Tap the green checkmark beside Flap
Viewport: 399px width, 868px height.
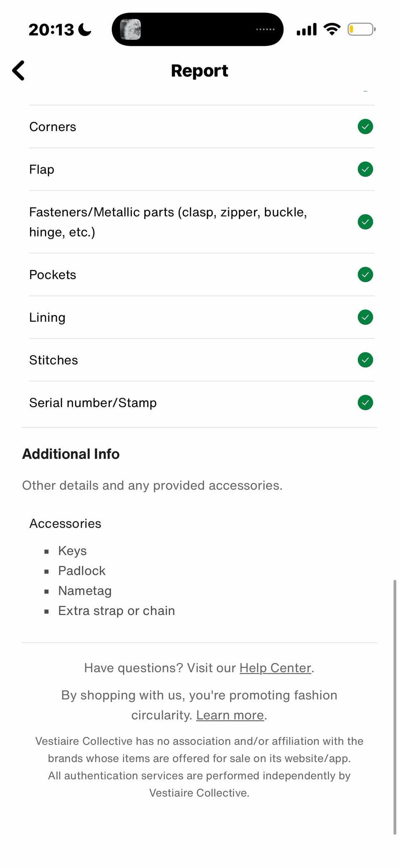[x=365, y=169]
